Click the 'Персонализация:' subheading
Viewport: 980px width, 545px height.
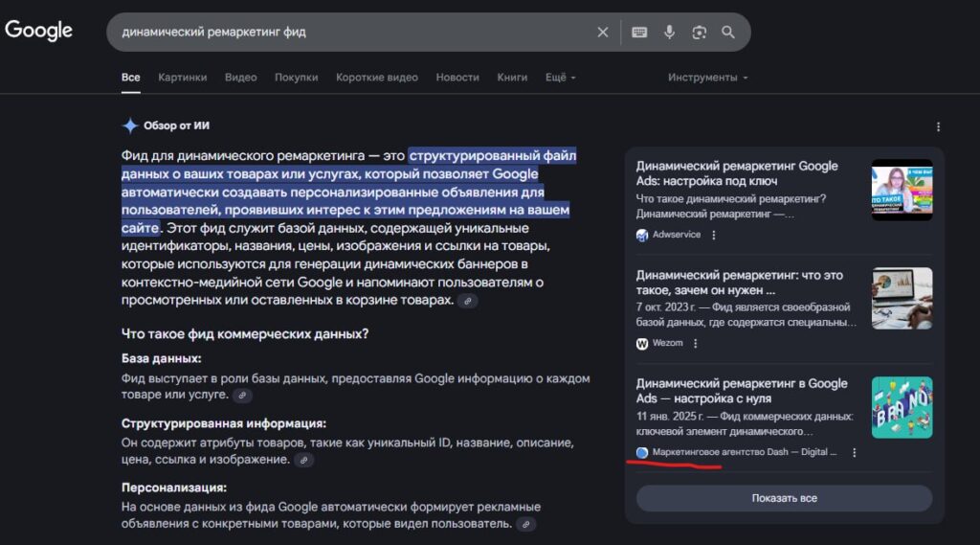click(174, 488)
